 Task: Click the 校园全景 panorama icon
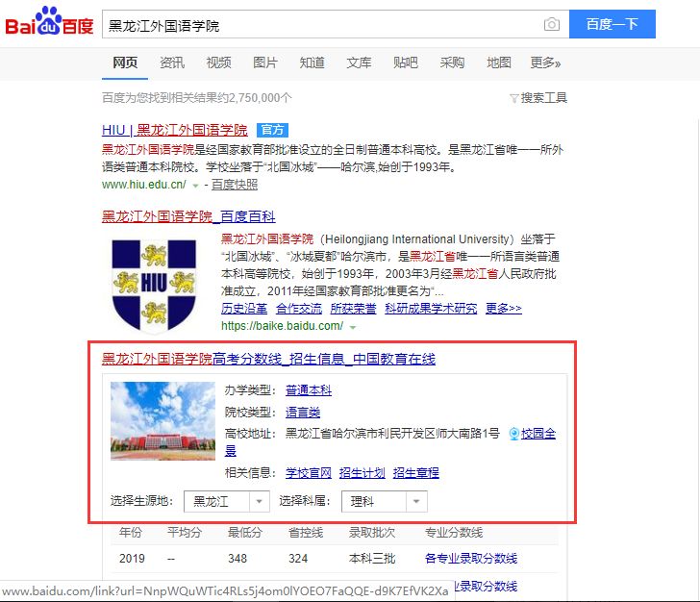(514, 434)
